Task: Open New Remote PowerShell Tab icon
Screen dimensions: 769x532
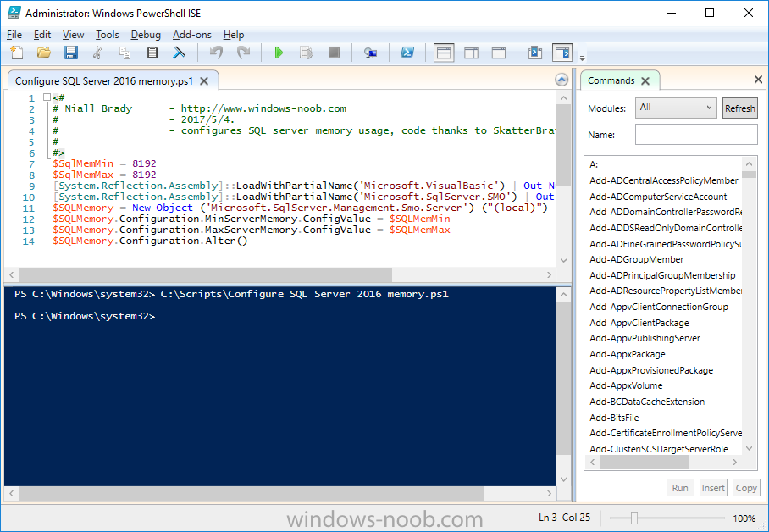Action: (370, 53)
